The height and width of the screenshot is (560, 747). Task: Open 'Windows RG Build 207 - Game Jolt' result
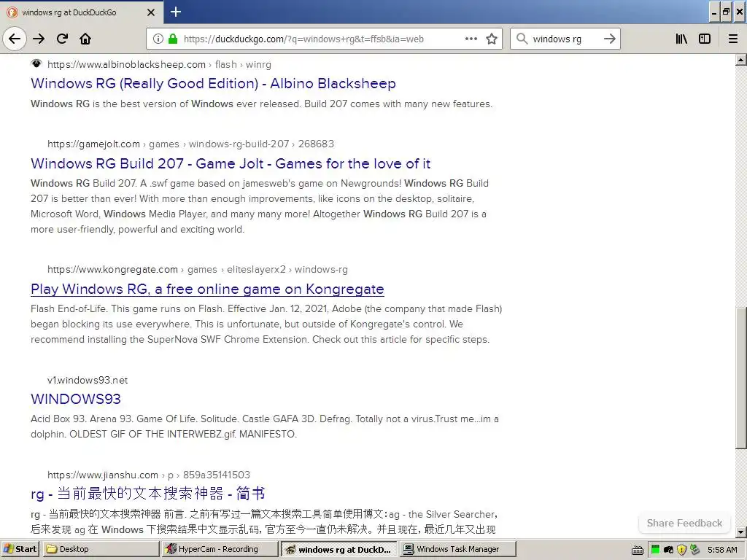[231, 163]
